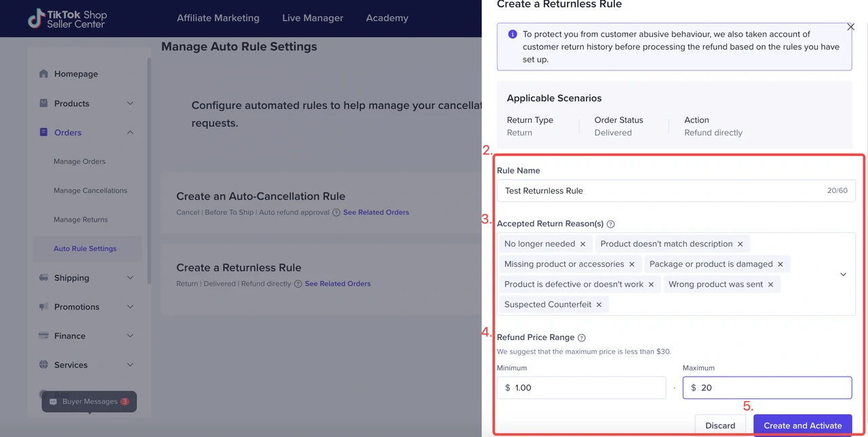Remove 'Product is defective or doesn't work' tag

651,285
